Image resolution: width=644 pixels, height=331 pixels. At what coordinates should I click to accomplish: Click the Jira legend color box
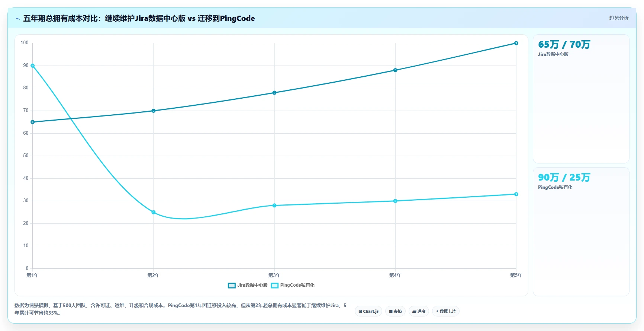[232, 286]
